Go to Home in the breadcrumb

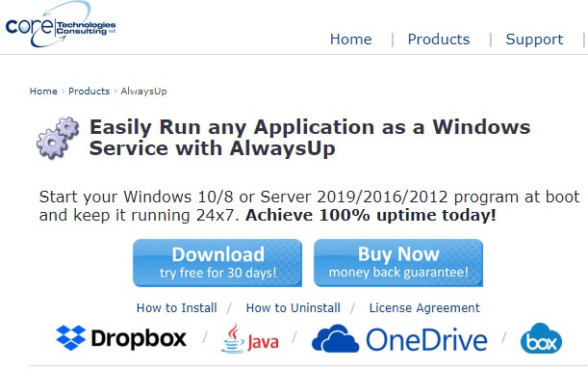43,92
